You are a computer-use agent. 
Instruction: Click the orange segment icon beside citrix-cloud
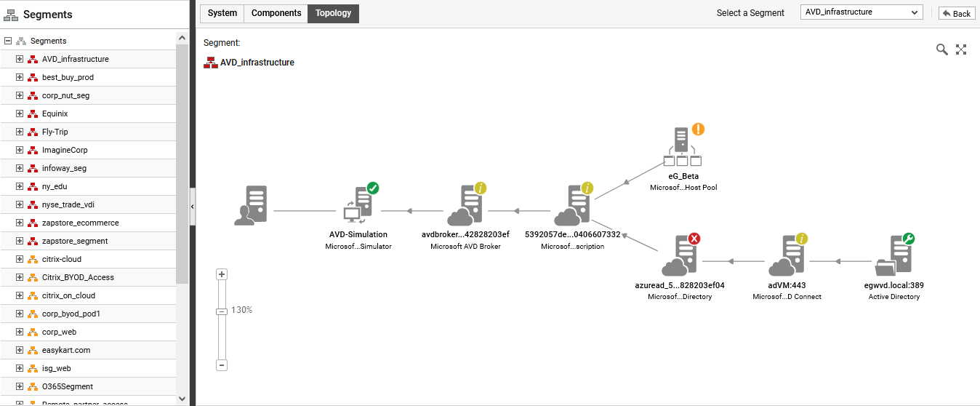coord(32,259)
